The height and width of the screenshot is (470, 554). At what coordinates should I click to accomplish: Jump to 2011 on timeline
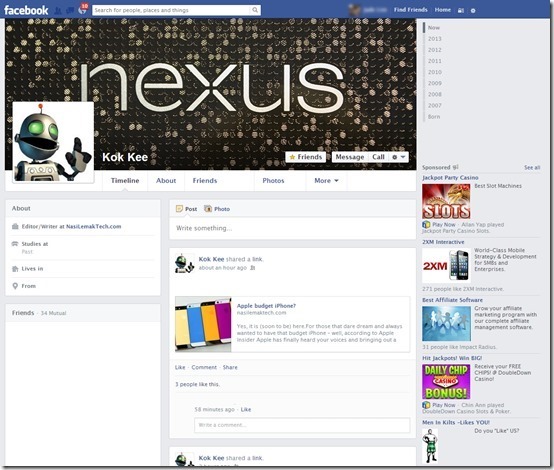[x=435, y=61]
